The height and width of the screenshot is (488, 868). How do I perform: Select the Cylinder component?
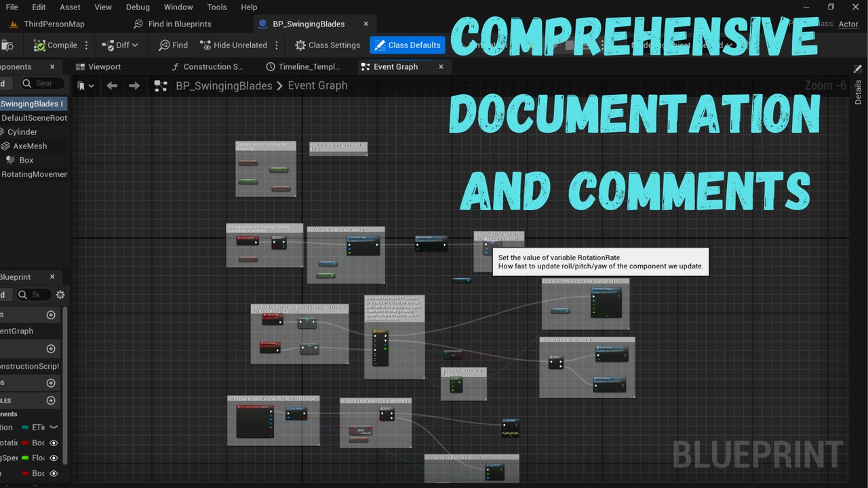pyautogui.click(x=22, y=132)
